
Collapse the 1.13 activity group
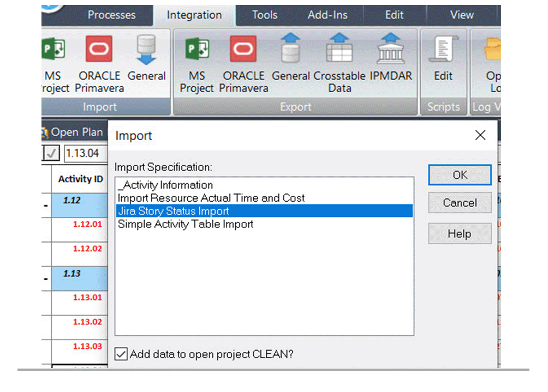coord(46,279)
